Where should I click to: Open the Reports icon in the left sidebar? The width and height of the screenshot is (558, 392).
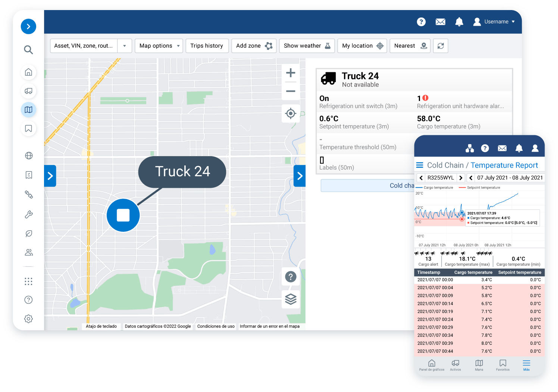(28, 175)
